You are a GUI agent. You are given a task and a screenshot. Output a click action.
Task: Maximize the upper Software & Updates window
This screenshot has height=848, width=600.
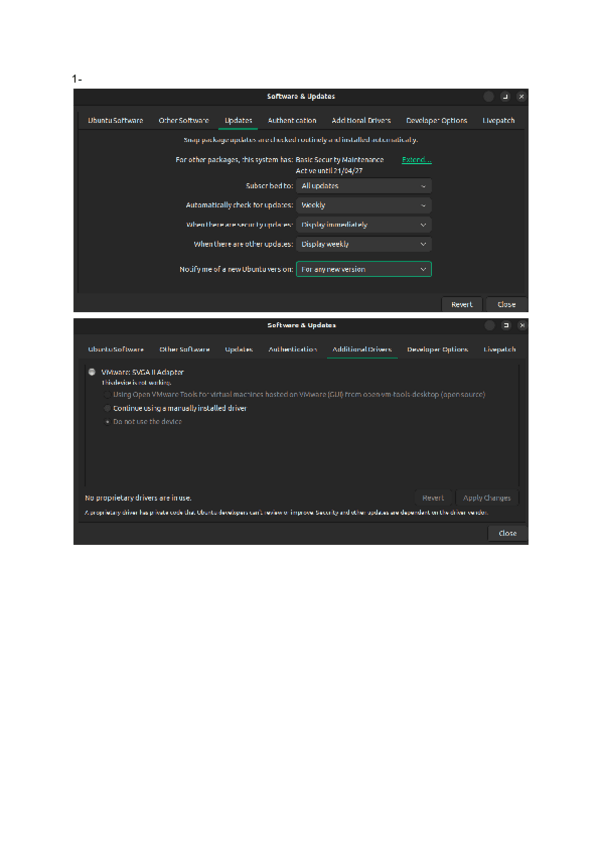click(505, 96)
